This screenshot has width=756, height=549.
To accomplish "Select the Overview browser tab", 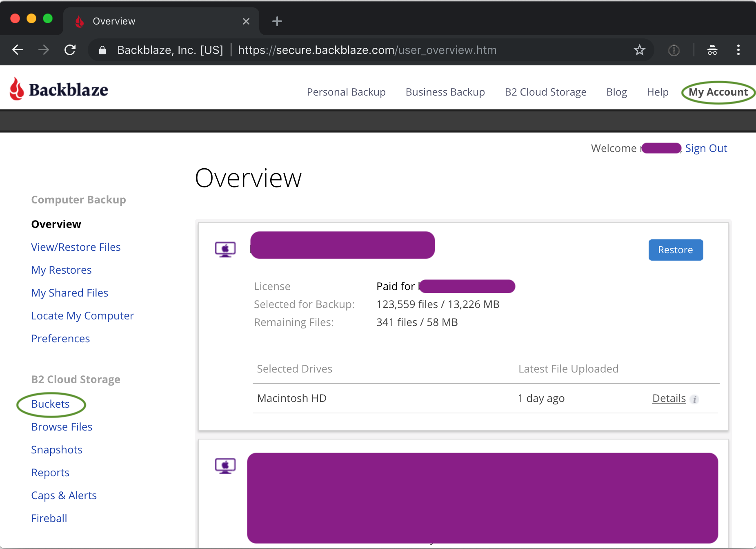I will [161, 21].
